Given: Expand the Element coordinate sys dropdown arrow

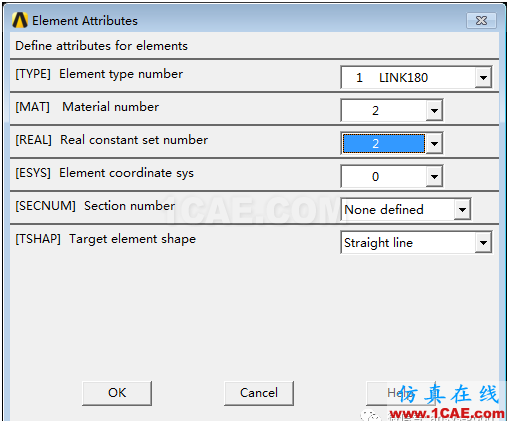Looking at the screenshot, I should click(x=434, y=176).
